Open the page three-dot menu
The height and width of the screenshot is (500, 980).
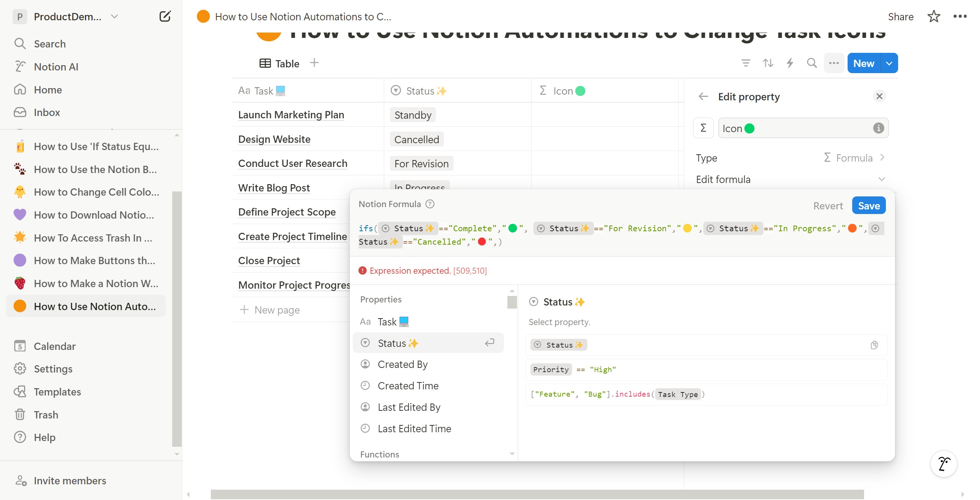pyautogui.click(x=960, y=16)
